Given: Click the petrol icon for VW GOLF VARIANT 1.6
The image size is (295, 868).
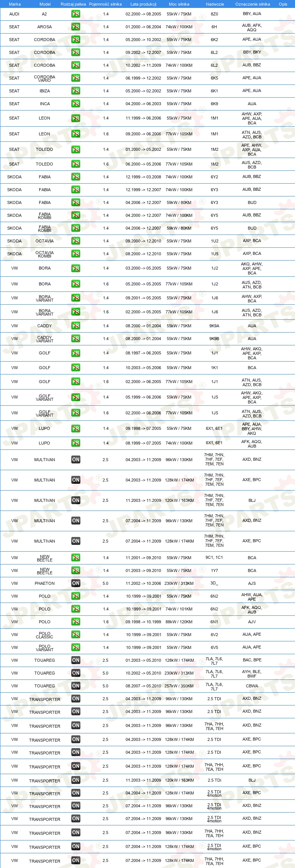Looking at the screenshot, I should point(75,413).
